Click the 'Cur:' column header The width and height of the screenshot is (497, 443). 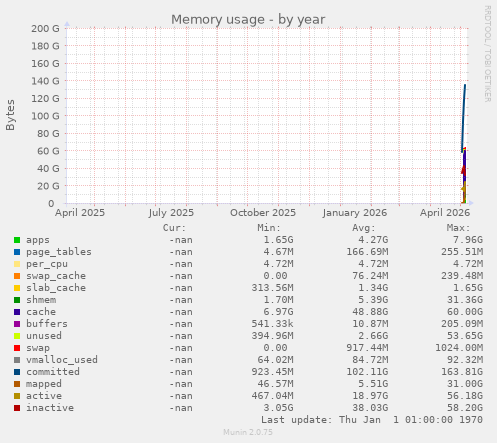174,228
